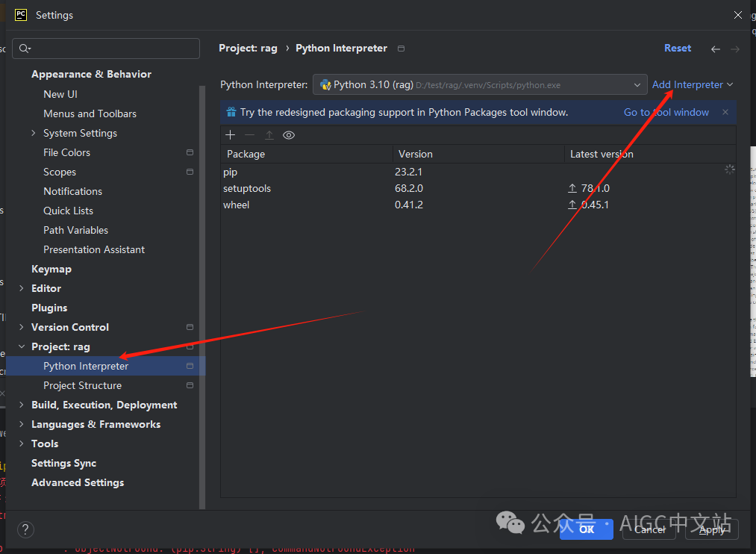Focus the settings search field
Screen dimensions: 756x554
pos(106,49)
